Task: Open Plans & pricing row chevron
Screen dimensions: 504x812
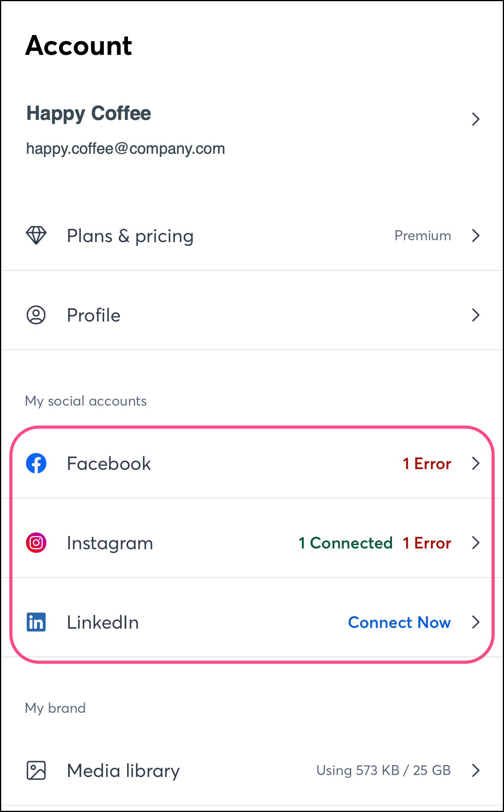Action: pyautogui.click(x=475, y=236)
